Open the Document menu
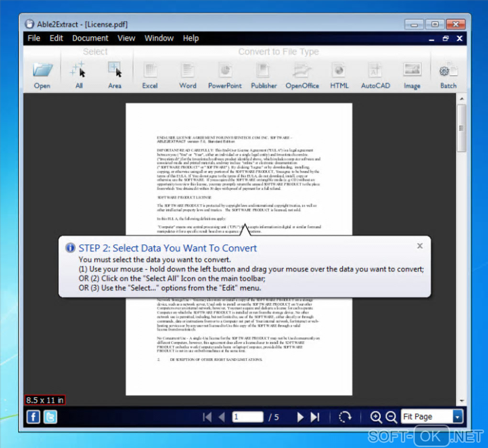This screenshot has height=448, width=488. [90, 38]
